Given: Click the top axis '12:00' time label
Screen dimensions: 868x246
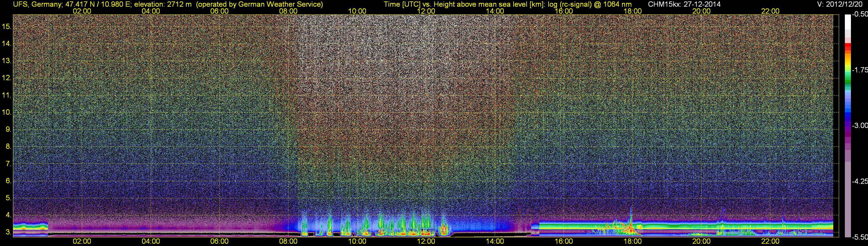Looking at the screenshot, I should coord(426,11).
